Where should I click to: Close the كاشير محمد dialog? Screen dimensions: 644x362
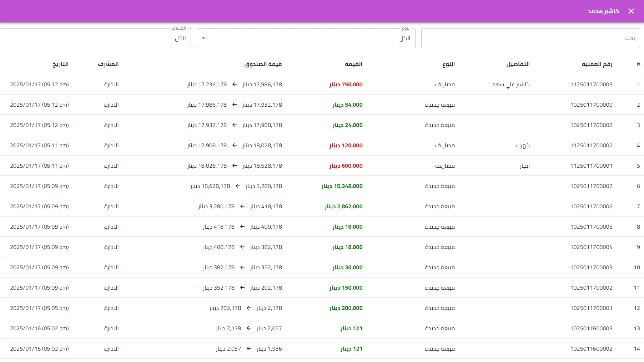(631, 11)
